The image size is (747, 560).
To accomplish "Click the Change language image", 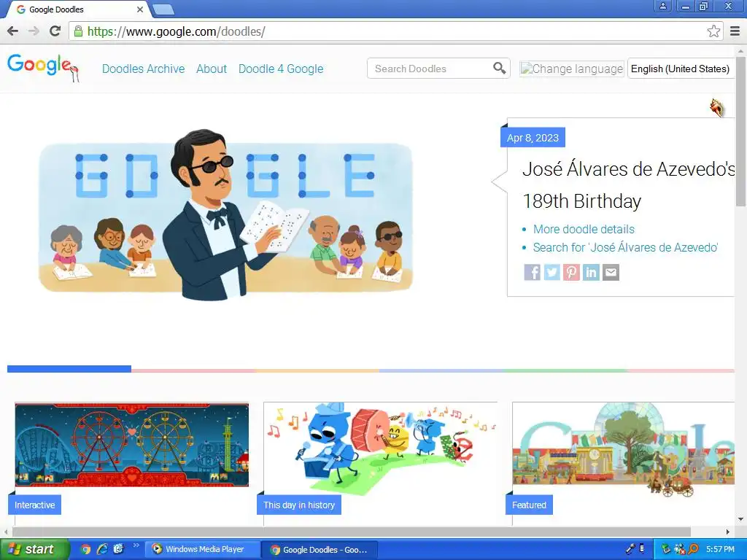I will click(x=572, y=69).
